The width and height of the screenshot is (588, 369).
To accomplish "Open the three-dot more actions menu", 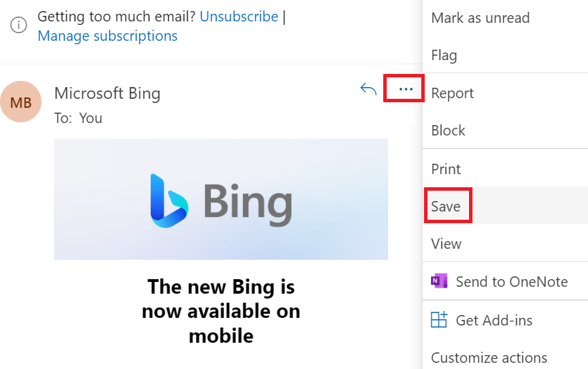I will click(406, 89).
